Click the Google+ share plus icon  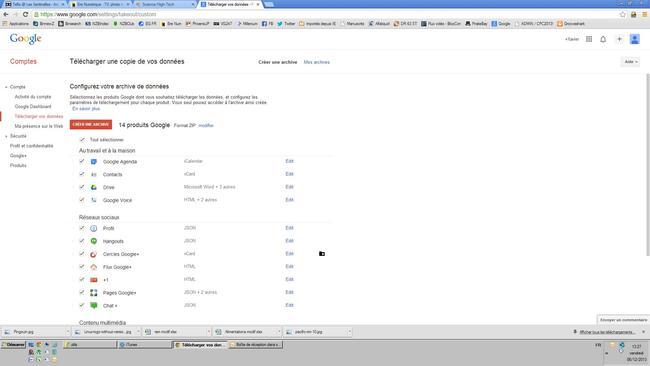coord(619,39)
